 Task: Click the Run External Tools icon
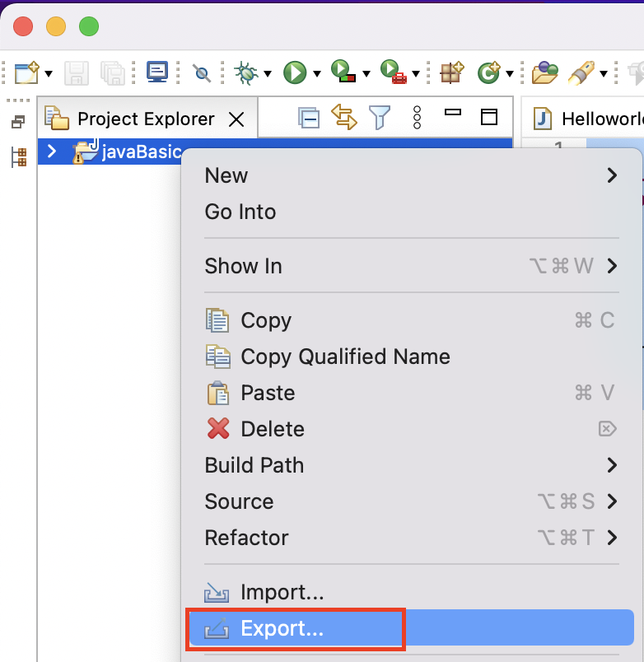(393, 72)
